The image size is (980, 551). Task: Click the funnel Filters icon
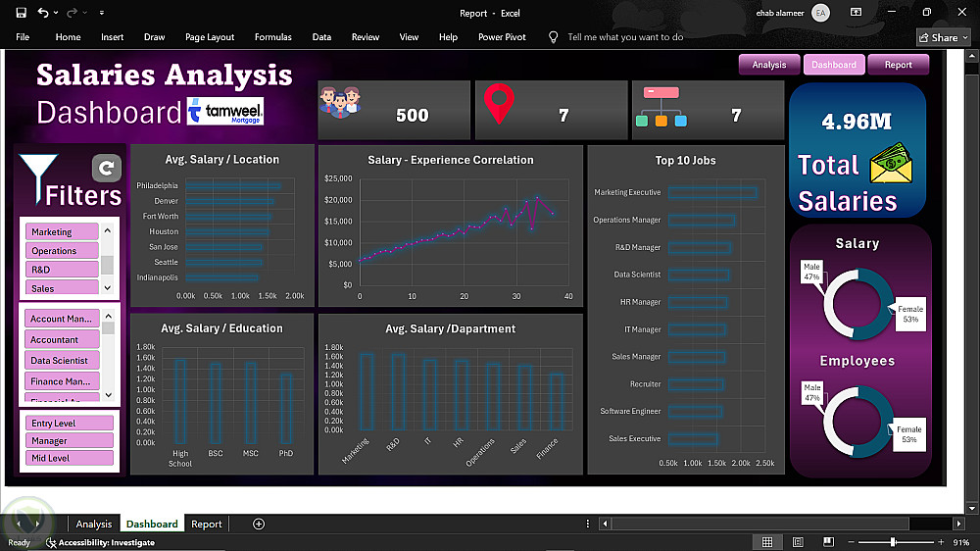[38, 177]
